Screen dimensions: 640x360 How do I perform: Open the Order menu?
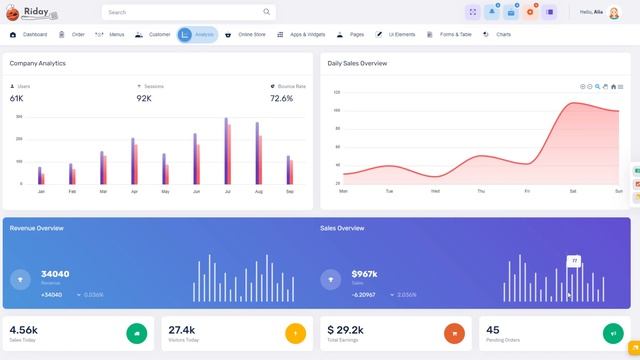72,35
